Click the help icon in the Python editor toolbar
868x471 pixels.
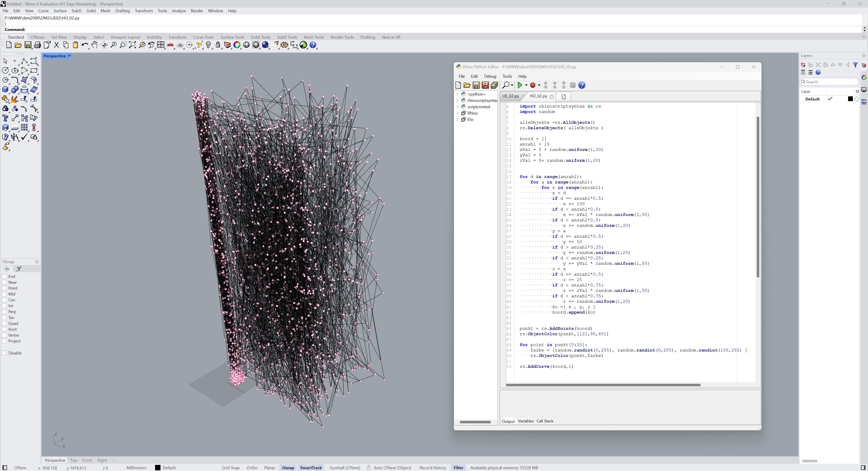pyautogui.click(x=582, y=85)
